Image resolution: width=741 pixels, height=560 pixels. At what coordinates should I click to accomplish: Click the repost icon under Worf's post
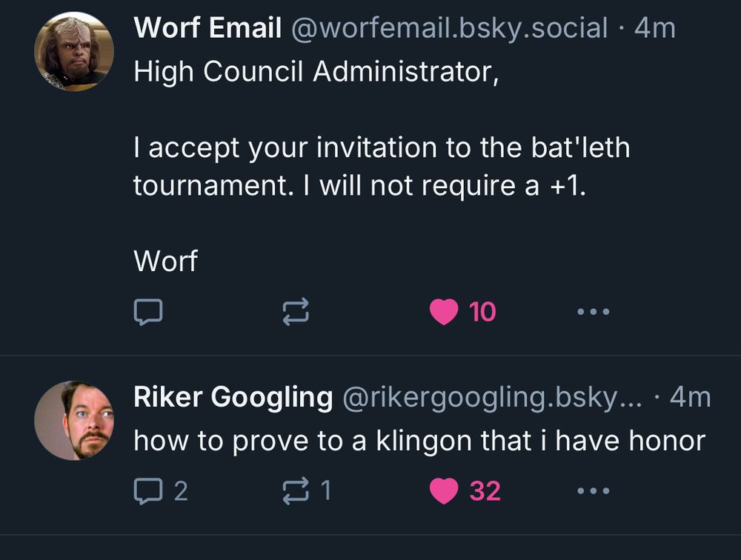(x=297, y=311)
